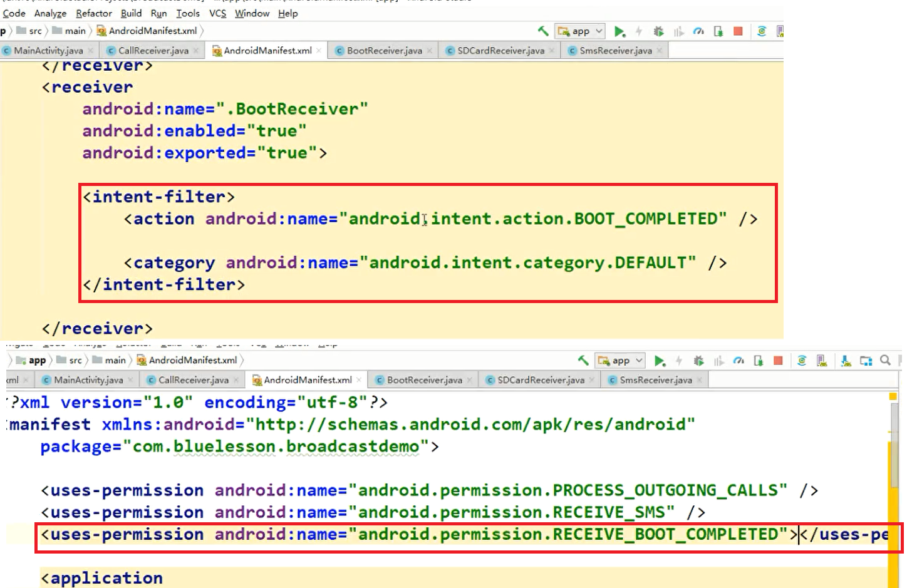Click the yellow warning indicator above editor scrollbar

coord(893,396)
